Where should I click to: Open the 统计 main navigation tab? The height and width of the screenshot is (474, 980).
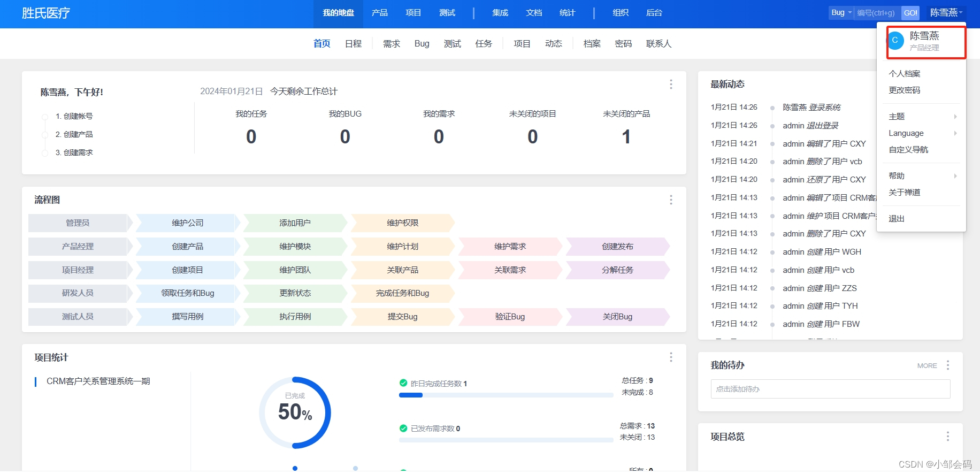click(568, 13)
